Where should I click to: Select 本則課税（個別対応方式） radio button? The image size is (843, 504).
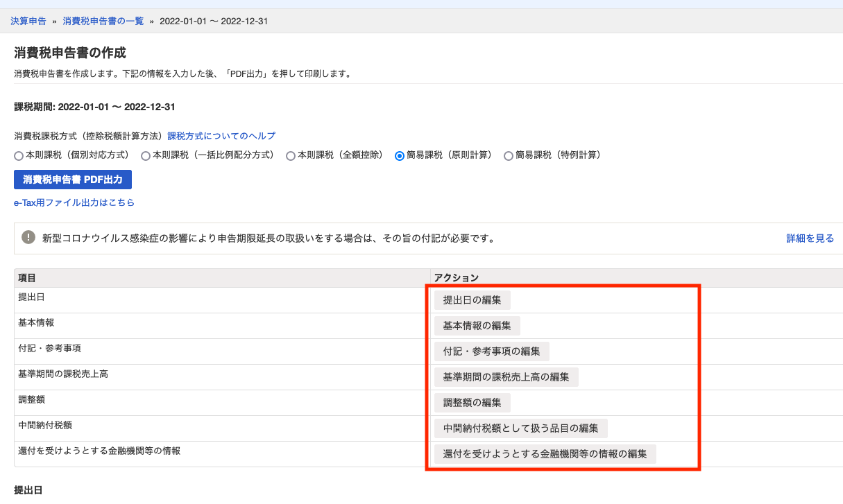18,155
